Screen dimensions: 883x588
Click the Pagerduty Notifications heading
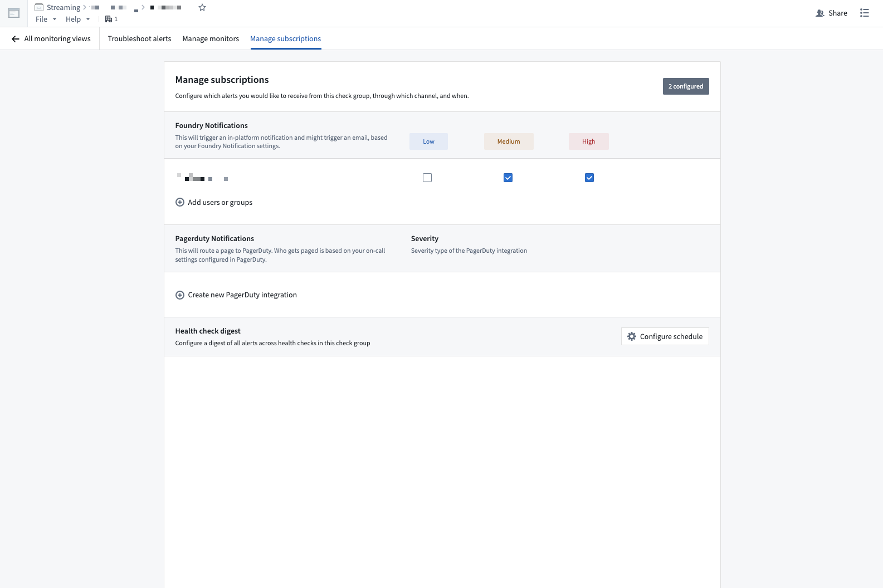pos(214,238)
